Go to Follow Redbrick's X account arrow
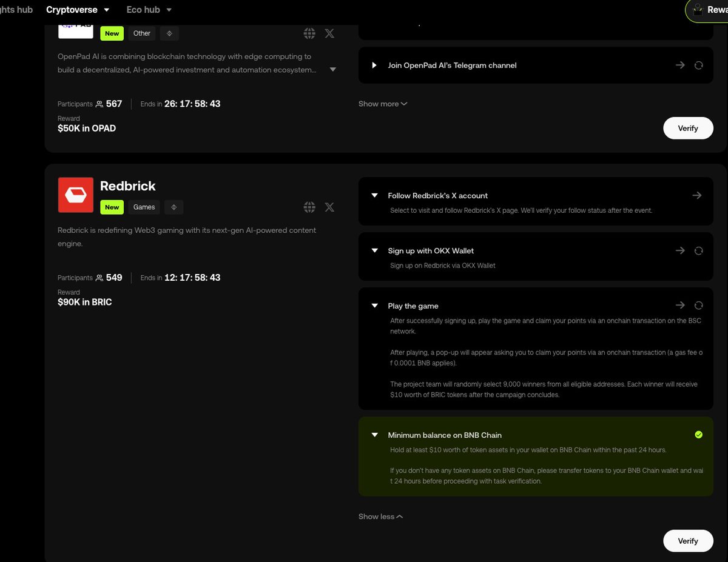The width and height of the screenshot is (728, 562). pyautogui.click(x=697, y=195)
